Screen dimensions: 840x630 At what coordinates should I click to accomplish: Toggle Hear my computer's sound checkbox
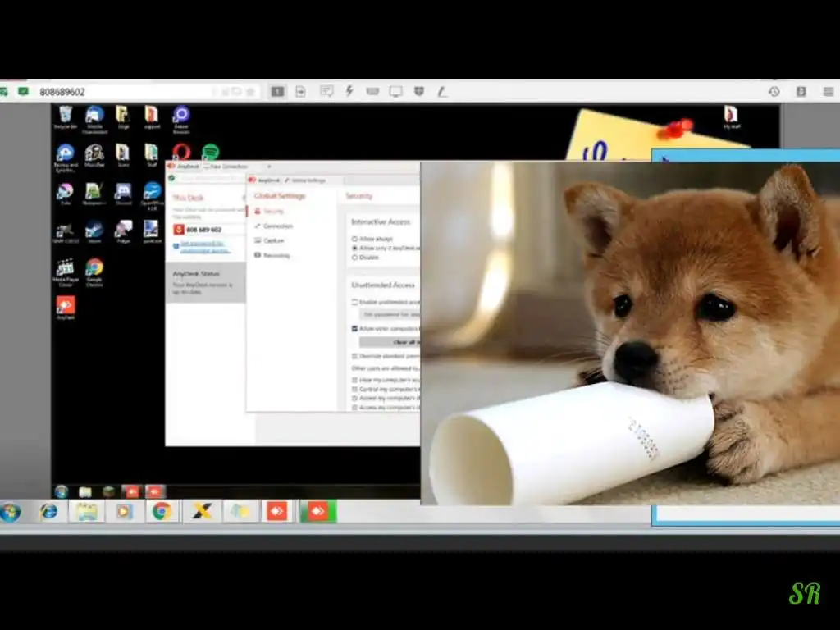[x=354, y=380]
